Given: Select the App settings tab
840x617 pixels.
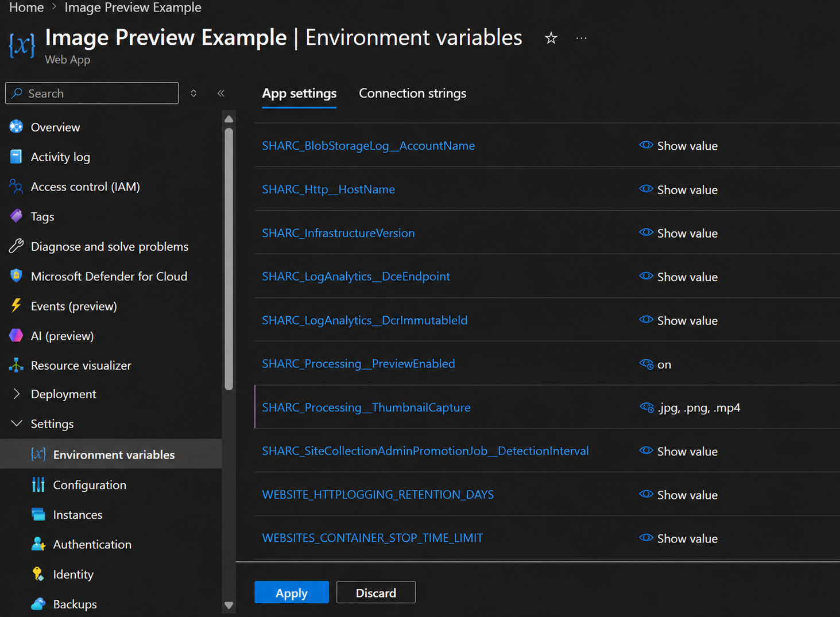Looking at the screenshot, I should tap(299, 93).
